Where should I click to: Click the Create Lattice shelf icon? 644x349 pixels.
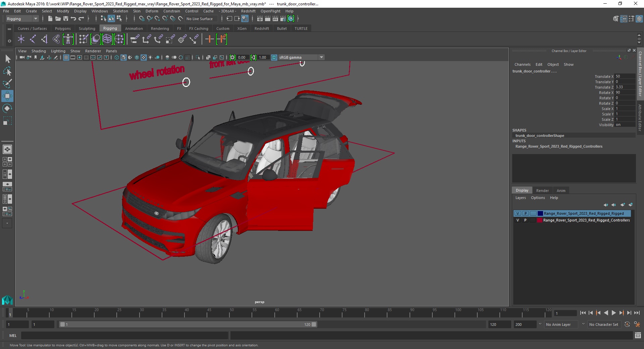pos(107,39)
